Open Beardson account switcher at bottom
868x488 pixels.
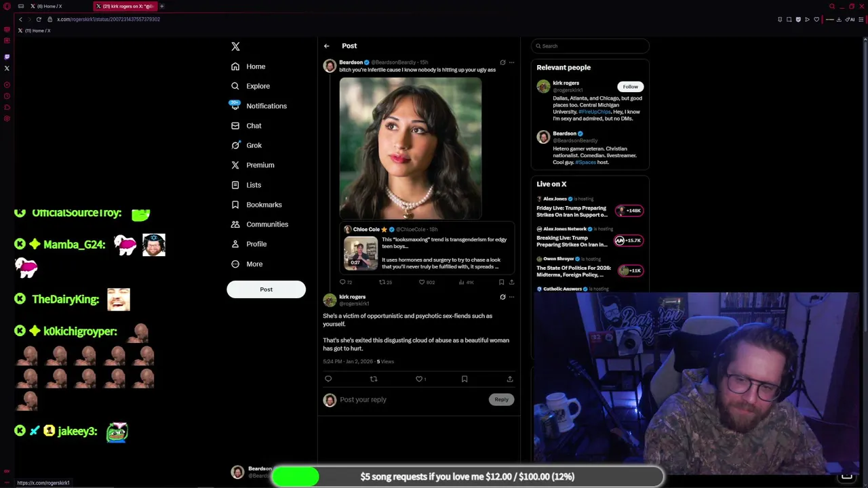pyautogui.click(x=252, y=472)
